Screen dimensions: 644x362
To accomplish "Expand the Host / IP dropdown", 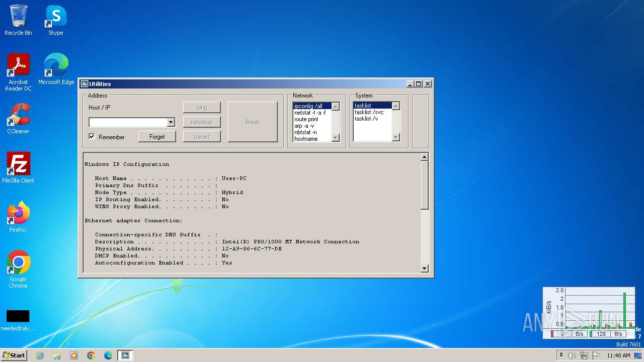I will 171,122.
